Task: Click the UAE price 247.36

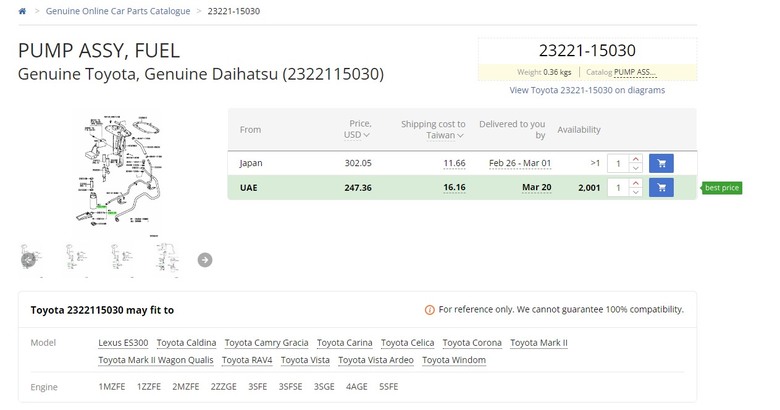Action: pyautogui.click(x=358, y=188)
